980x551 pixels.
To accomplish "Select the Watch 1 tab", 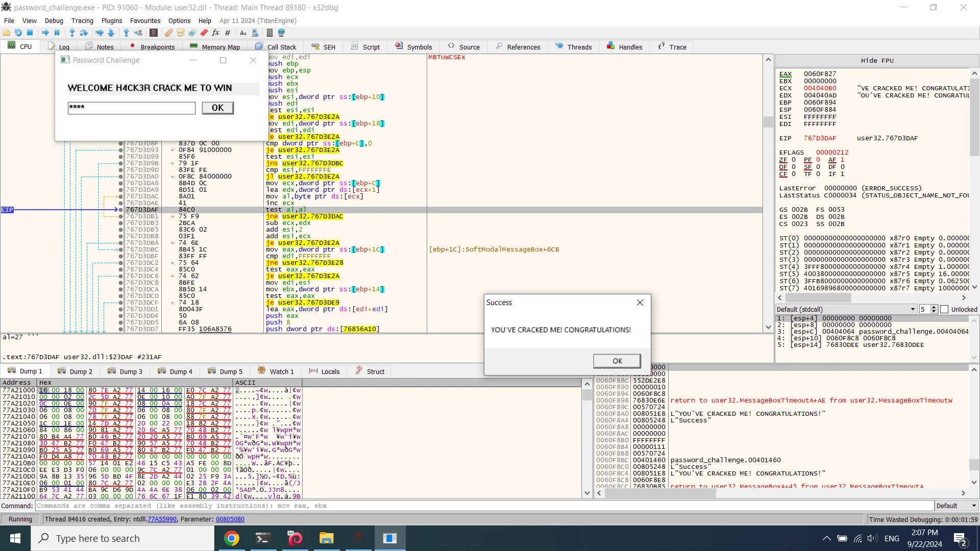I will 276,371.
